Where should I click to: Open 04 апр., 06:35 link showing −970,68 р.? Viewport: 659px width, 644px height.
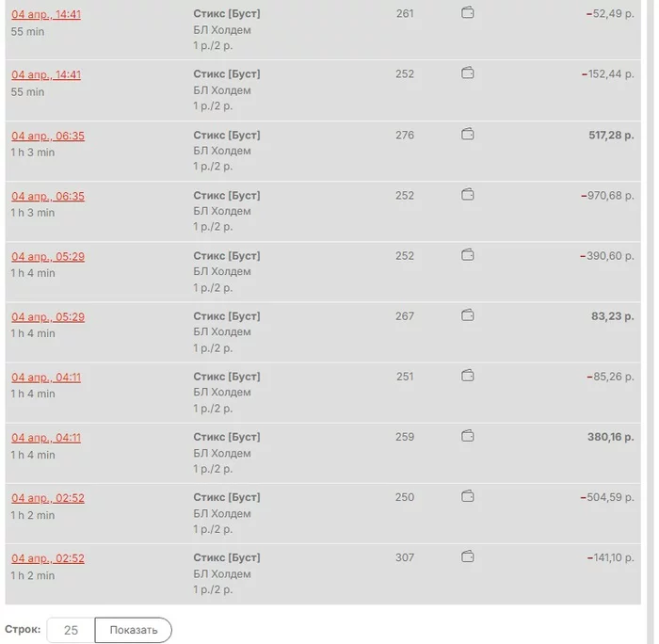point(48,196)
